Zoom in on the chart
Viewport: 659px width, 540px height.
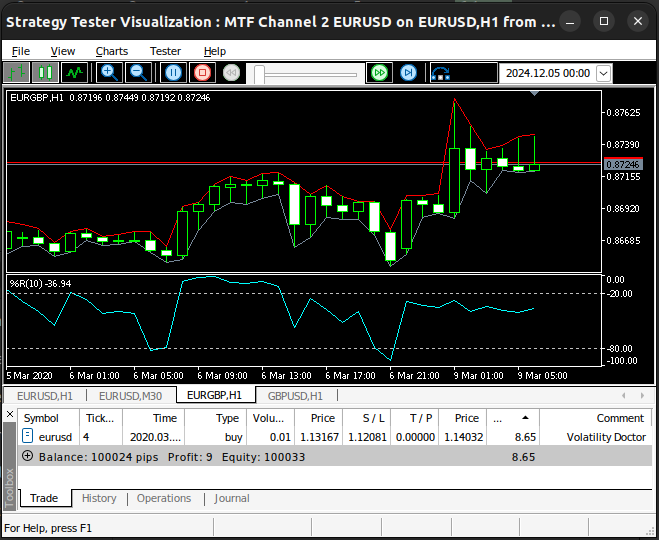coord(109,73)
